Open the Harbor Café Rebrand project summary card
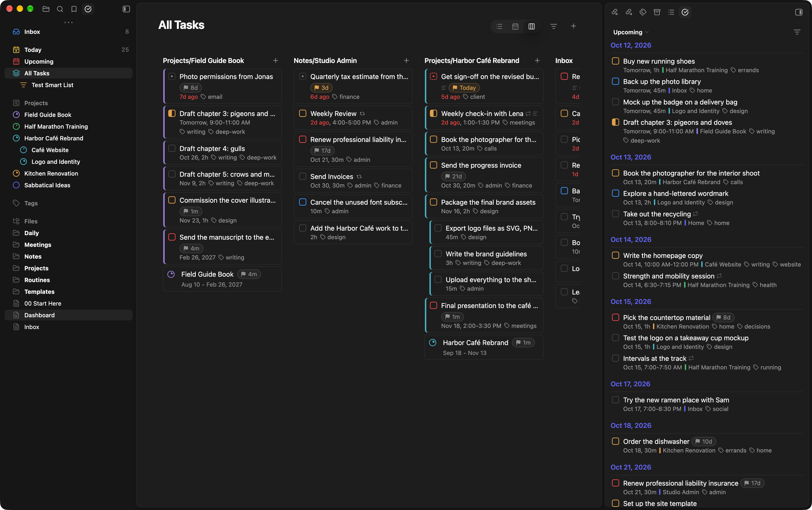812x510 pixels. pyautogui.click(x=484, y=347)
